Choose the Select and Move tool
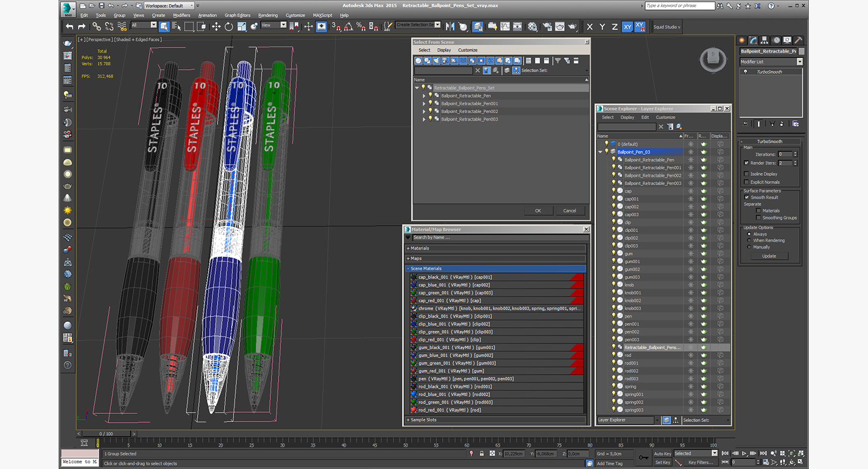Viewport: 868px width, 469px height. [216, 26]
